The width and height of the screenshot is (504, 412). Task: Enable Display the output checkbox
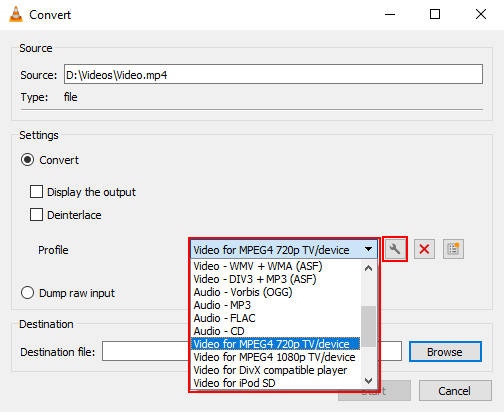(36, 192)
